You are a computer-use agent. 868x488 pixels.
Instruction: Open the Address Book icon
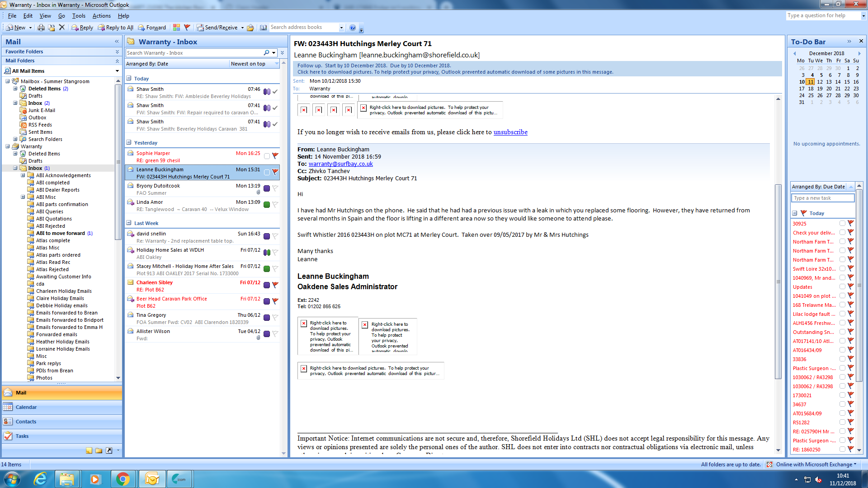point(263,28)
